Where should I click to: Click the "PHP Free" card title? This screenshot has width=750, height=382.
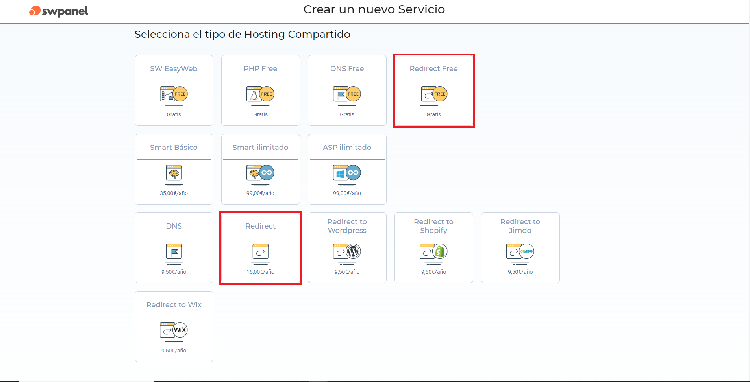pos(260,68)
